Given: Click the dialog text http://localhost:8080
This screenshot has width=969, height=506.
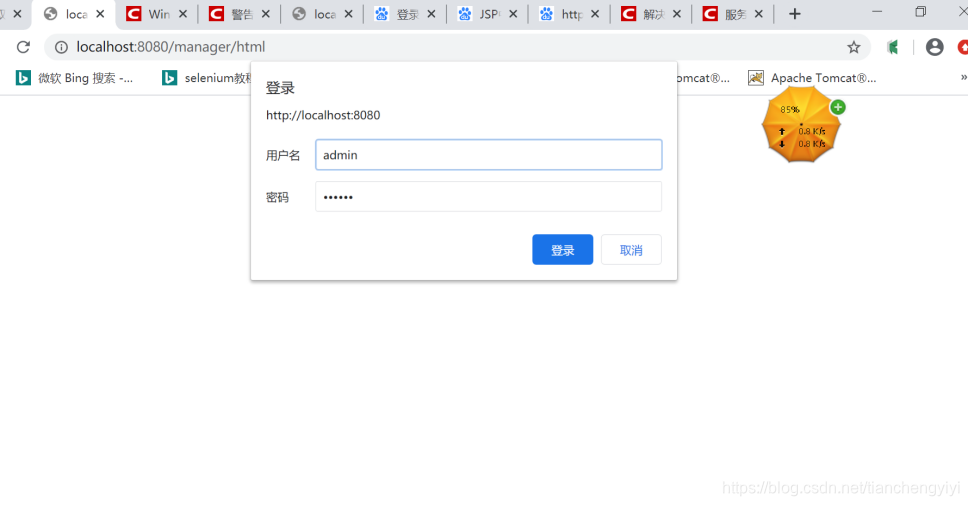Looking at the screenshot, I should click(323, 115).
